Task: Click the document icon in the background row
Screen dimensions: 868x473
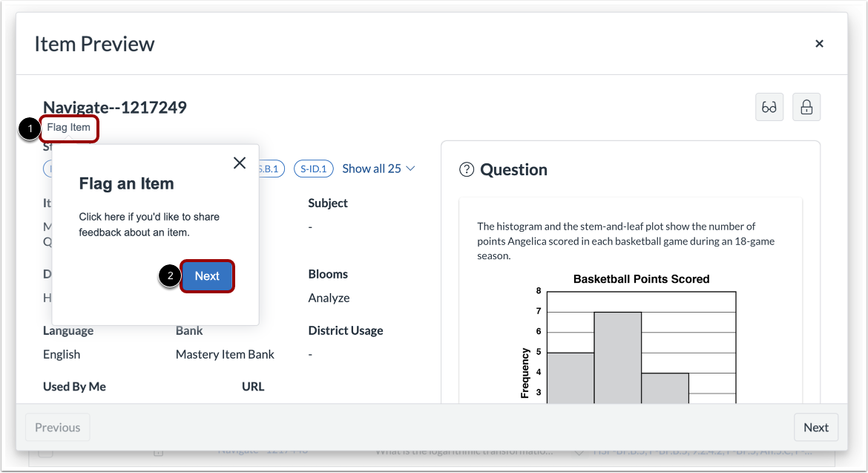Action: tap(158, 451)
